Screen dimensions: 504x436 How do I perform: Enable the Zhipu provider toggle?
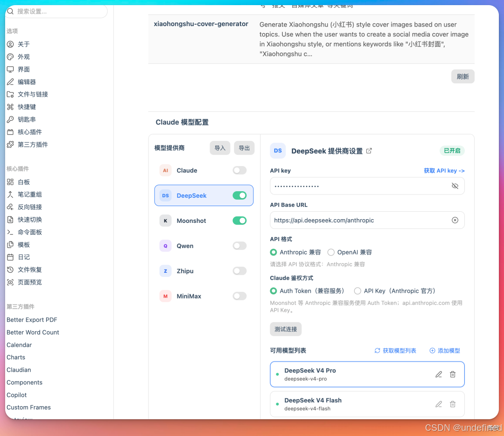pyautogui.click(x=239, y=271)
